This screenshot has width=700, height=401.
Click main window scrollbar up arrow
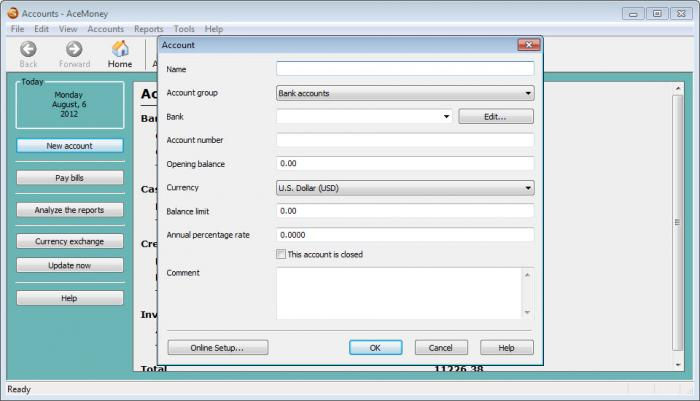[x=678, y=88]
